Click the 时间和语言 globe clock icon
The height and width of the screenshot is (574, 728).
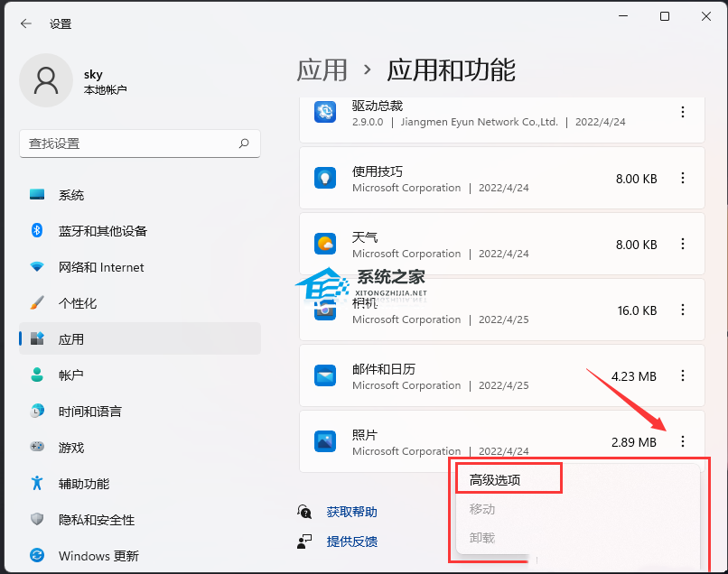pyautogui.click(x=37, y=411)
